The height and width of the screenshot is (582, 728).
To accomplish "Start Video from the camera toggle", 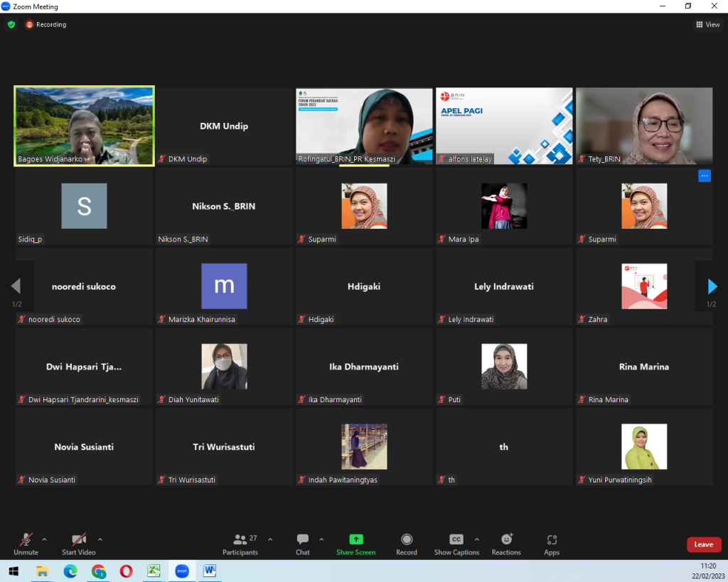I will (x=78, y=540).
